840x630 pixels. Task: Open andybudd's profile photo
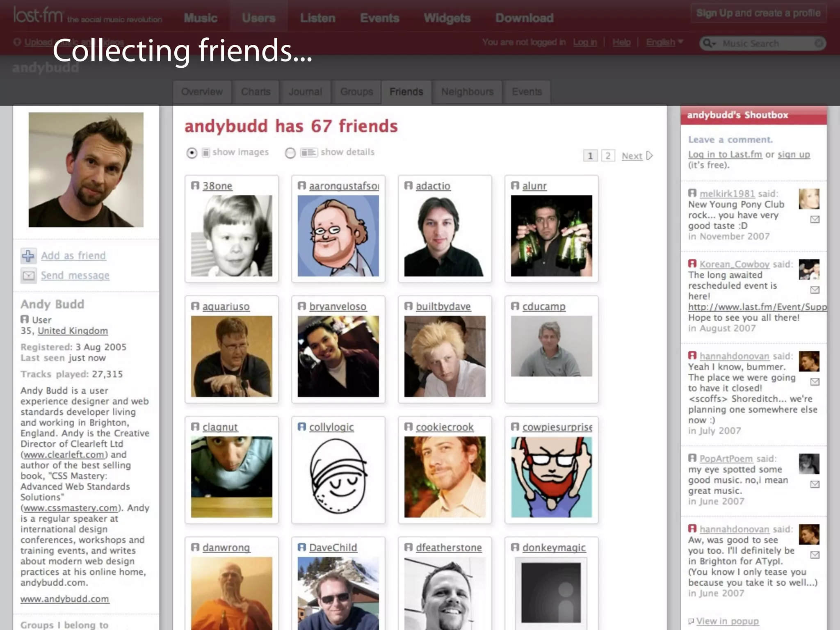(86, 170)
